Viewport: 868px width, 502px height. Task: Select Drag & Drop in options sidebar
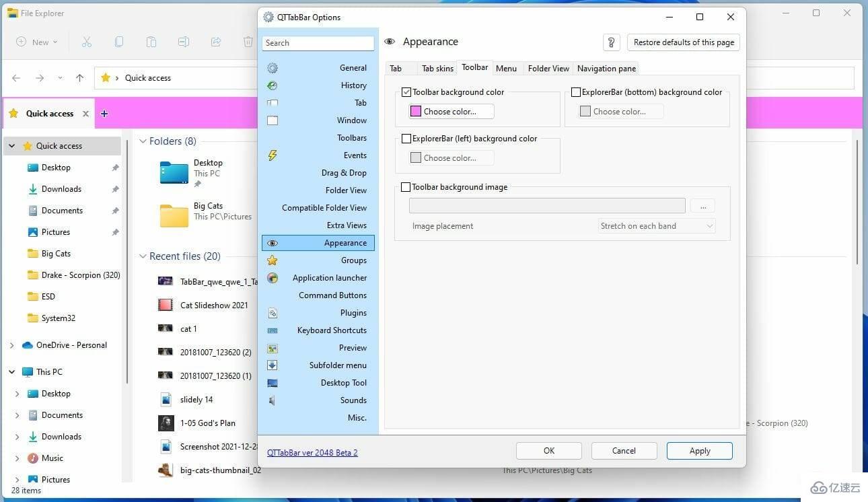(318, 173)
